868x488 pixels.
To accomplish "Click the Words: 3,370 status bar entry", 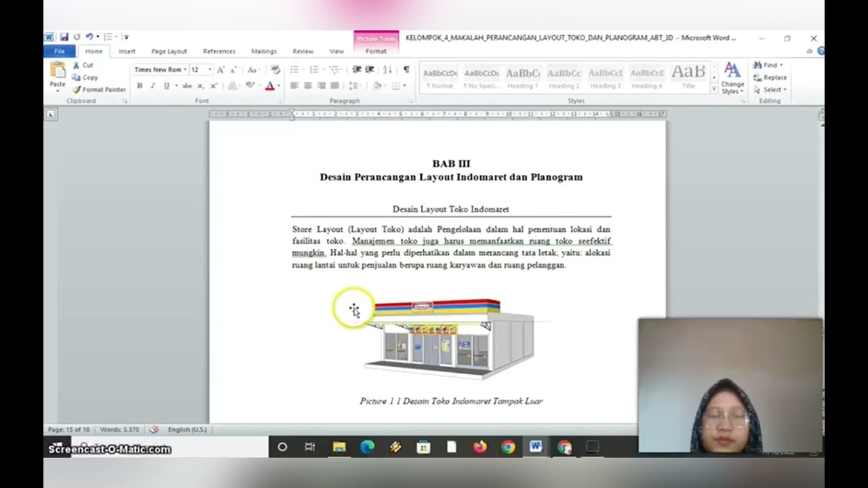I will [119, 430].
